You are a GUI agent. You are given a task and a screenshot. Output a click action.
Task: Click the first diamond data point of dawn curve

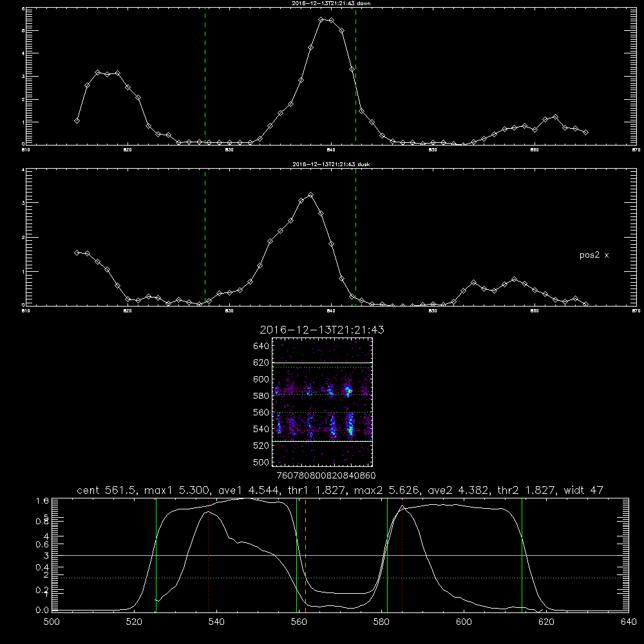point(77,121)
